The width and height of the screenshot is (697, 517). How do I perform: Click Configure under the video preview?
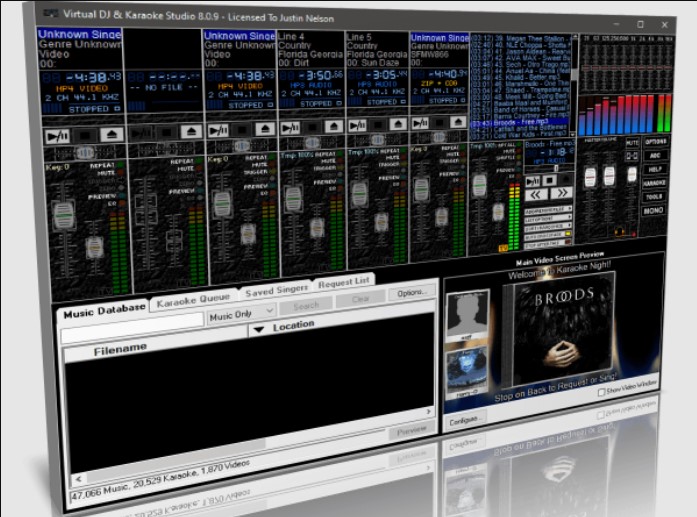pyautogui.click(x=464, y=421)
